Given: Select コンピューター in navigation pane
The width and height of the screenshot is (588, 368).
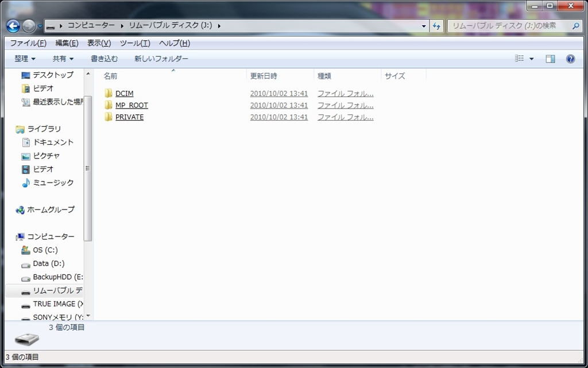Looking at the screenshot, I should click(x=51, y=237).
